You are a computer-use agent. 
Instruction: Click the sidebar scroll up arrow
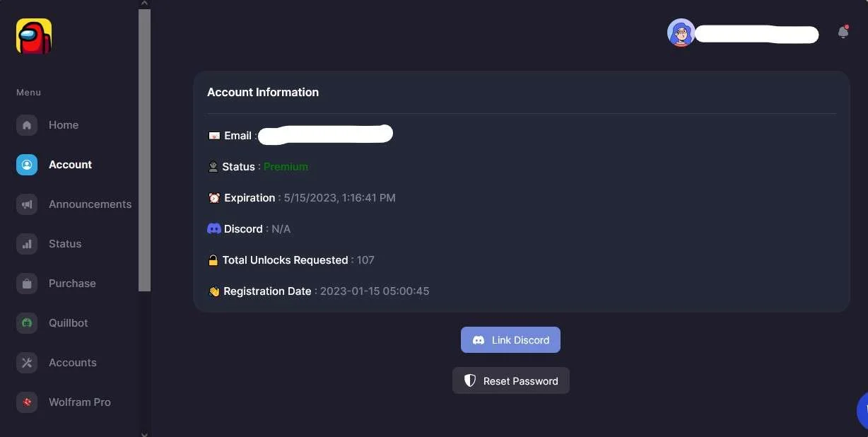point(145,4)
